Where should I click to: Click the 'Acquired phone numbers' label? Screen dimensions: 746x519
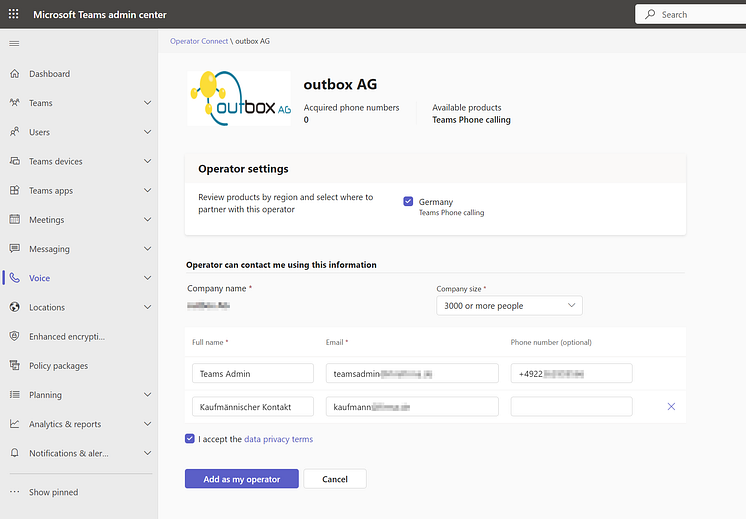pyautogui.click(x=352, y=108)
